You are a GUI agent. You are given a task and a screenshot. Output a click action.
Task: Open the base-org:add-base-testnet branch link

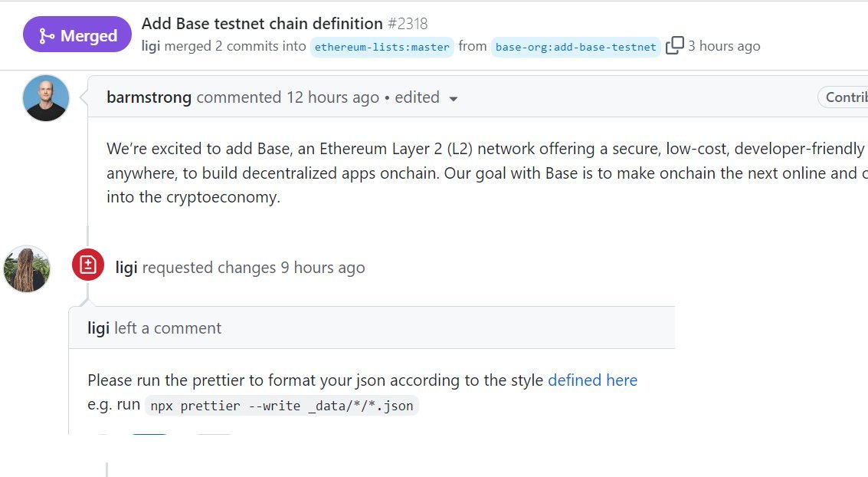click(x=575, y=47)
